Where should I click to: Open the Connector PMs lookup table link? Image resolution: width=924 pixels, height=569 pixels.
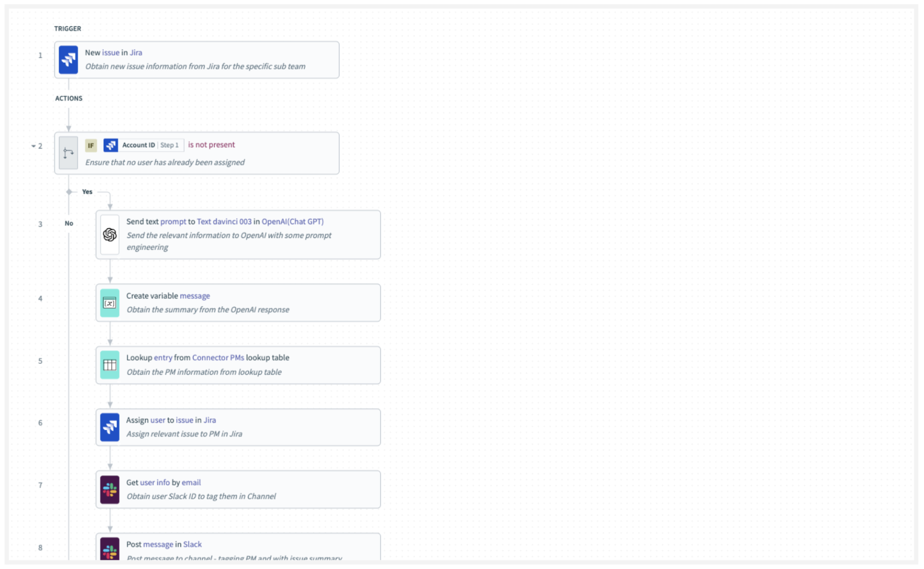coord(218,358)
